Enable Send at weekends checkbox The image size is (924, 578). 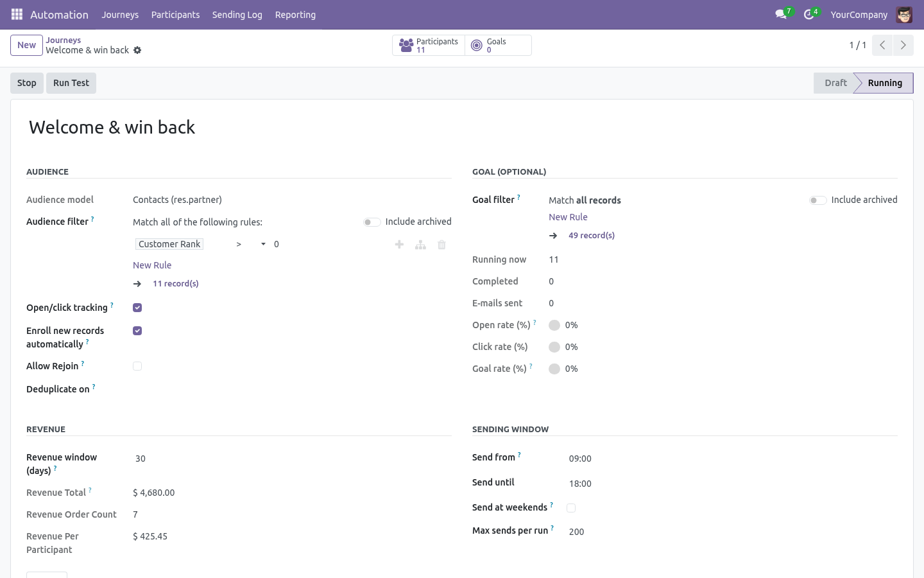[x=571, y=507]
